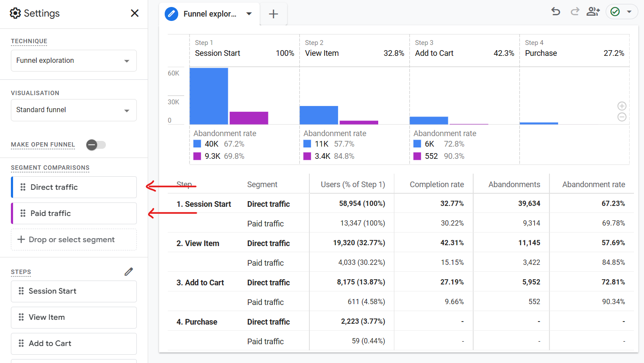Zoom in on the funnel chart
This screenshot has width=644, height=363.
[622, 106]
